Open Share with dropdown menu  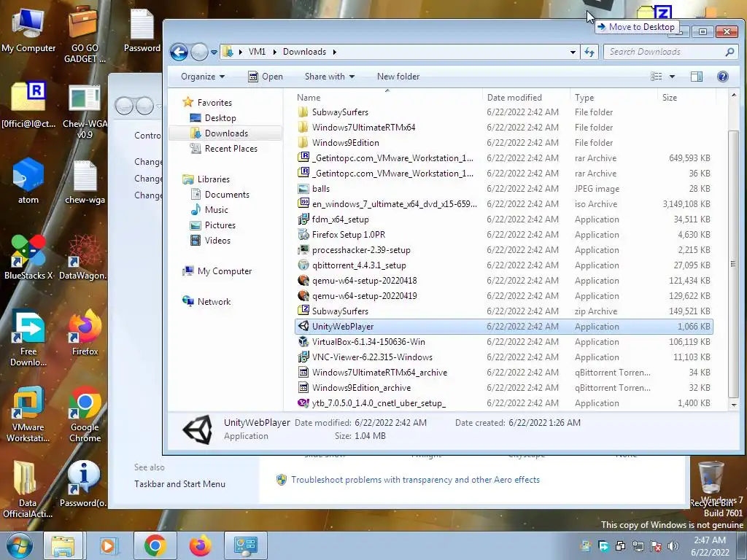pyautogui.click(x=330, y=76)
